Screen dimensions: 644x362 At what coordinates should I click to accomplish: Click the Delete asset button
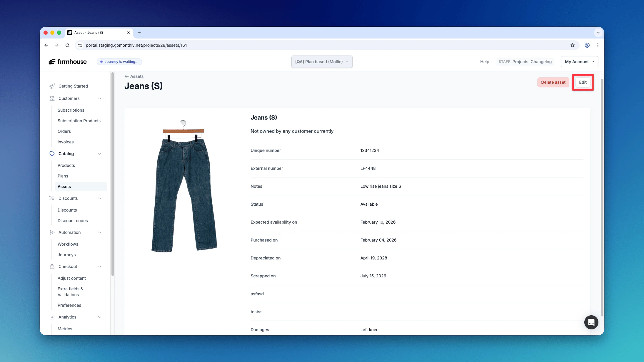tap(553, 82)
